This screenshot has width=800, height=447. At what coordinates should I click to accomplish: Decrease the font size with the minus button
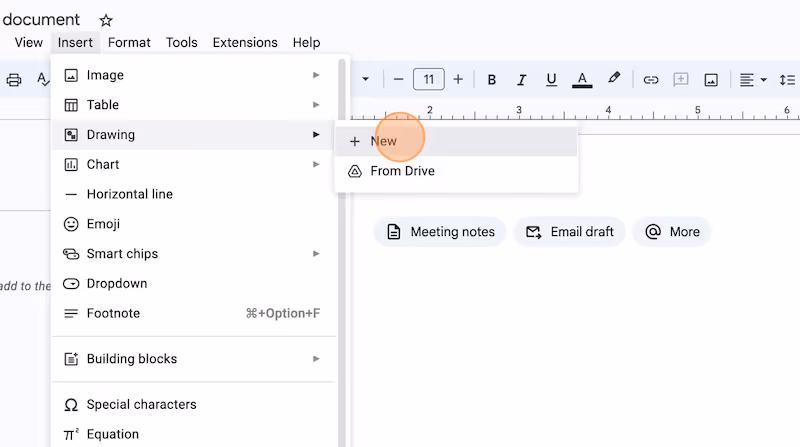pos(398,80)
